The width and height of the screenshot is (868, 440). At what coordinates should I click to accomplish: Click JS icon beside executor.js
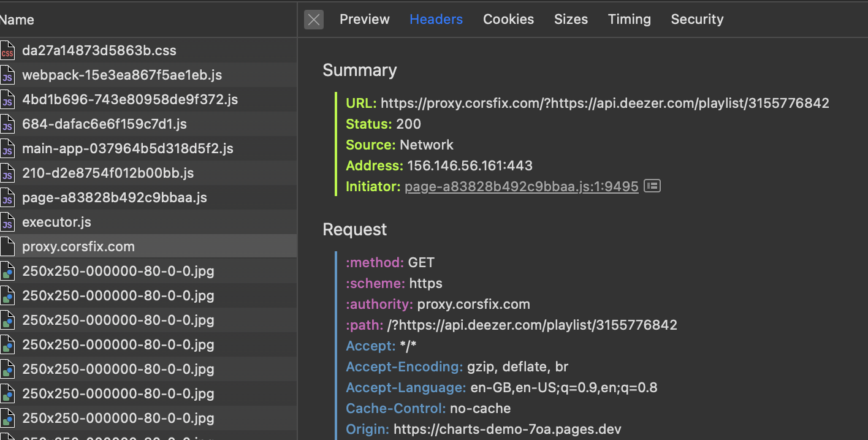tap(7, 222)
